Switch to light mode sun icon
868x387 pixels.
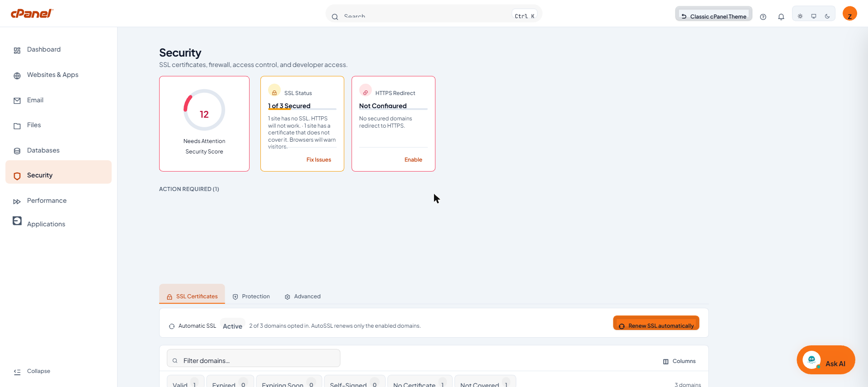point(800,16)
